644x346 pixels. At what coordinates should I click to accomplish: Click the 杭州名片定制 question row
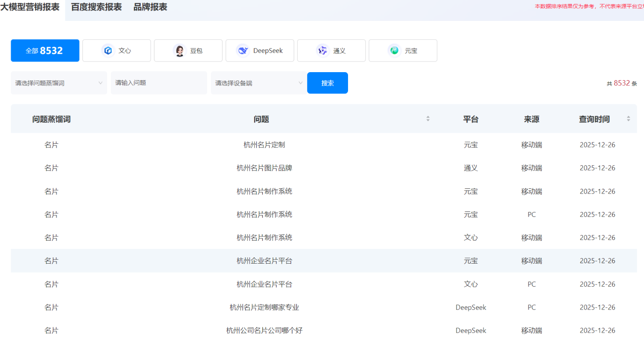tap(264, 145)
